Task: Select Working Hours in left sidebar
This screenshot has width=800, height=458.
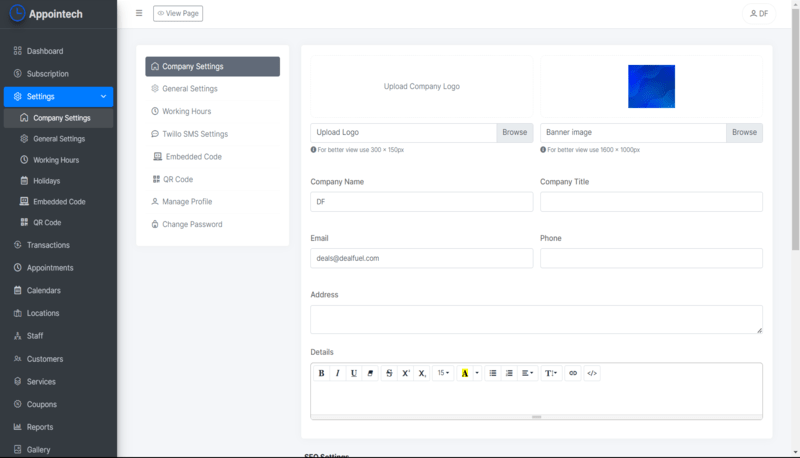Action: [58, 160]
